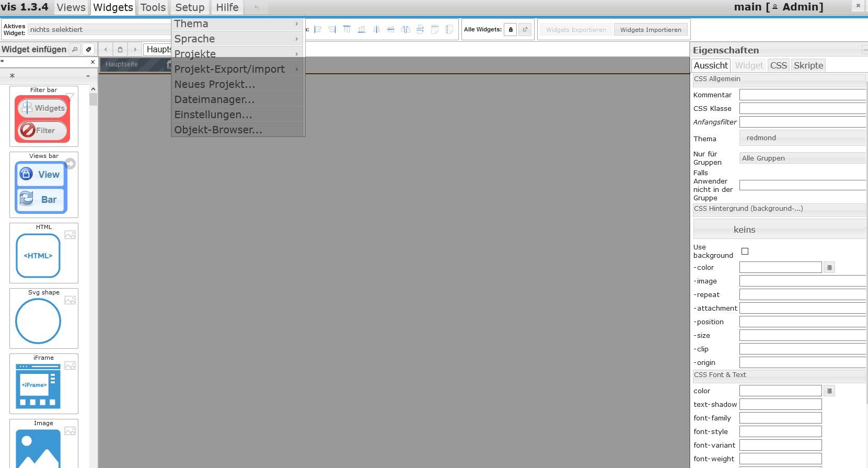Collapse the CSS Font & Text section
Image resolution: width=868 pixels, height=468 pixels.
[779, 375]
